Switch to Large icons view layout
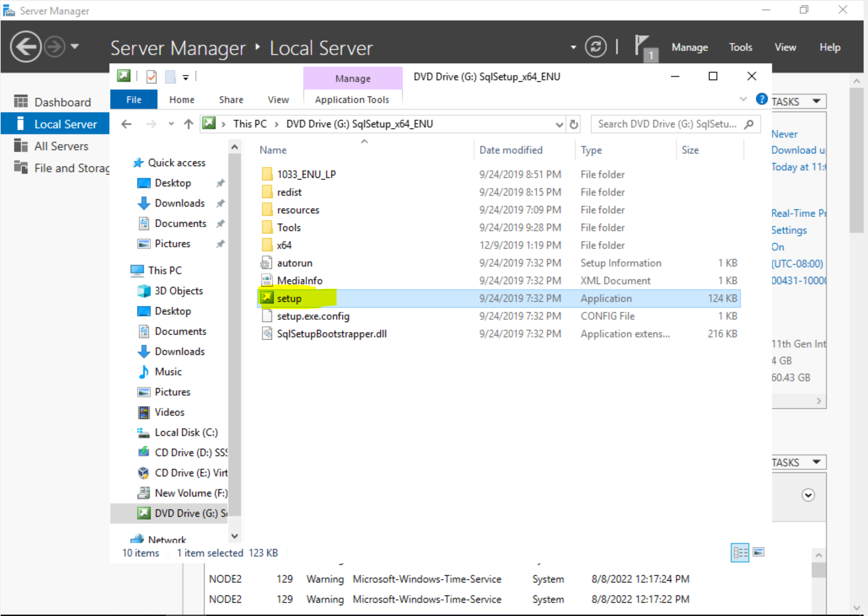 point(759,552)
